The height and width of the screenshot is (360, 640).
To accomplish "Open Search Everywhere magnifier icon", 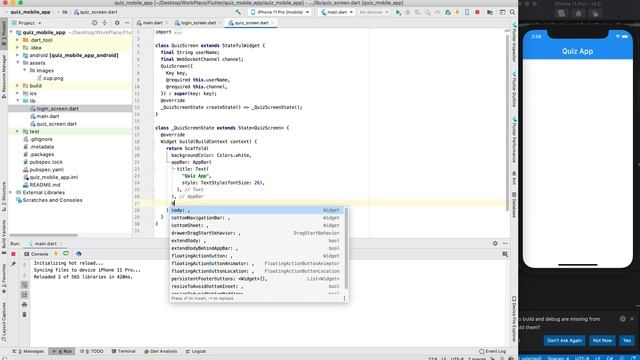I will pos(512,12).
